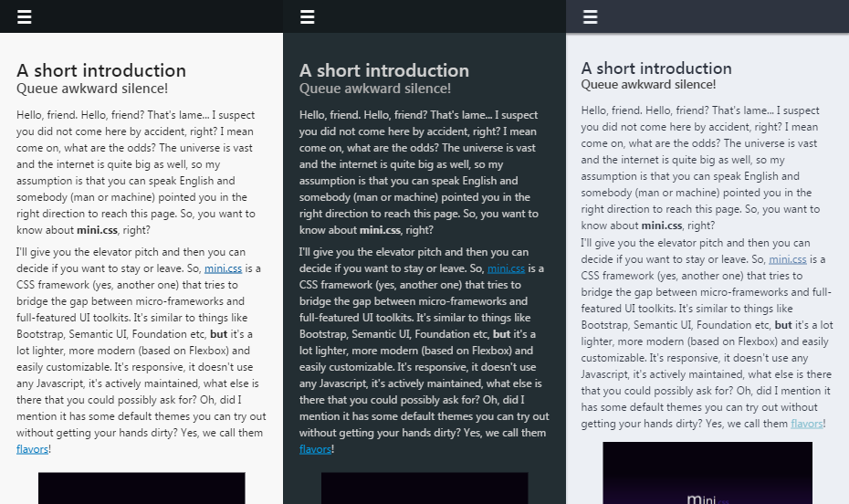This screenshot has height=504, width=849.
Task: Click the dark image below the left panel's text
Action: coord(141,488)
